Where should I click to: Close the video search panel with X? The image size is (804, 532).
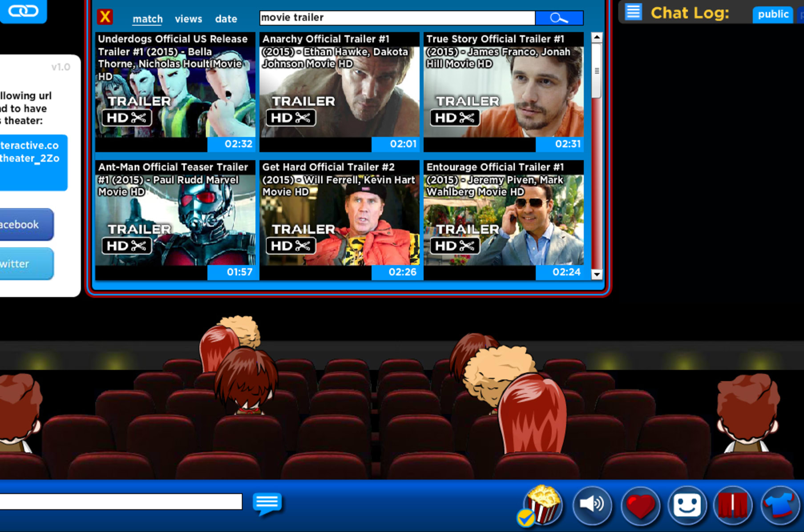pos(105,17)
